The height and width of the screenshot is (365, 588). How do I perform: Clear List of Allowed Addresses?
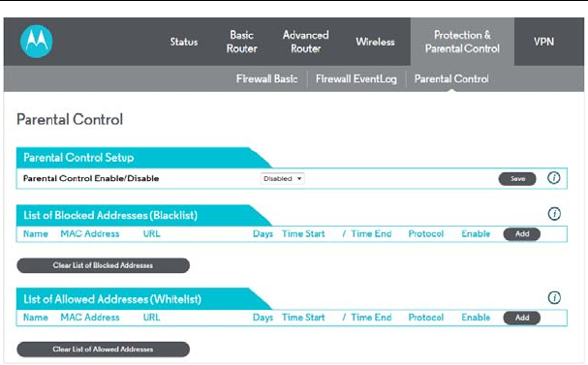(x=103, y=350)
